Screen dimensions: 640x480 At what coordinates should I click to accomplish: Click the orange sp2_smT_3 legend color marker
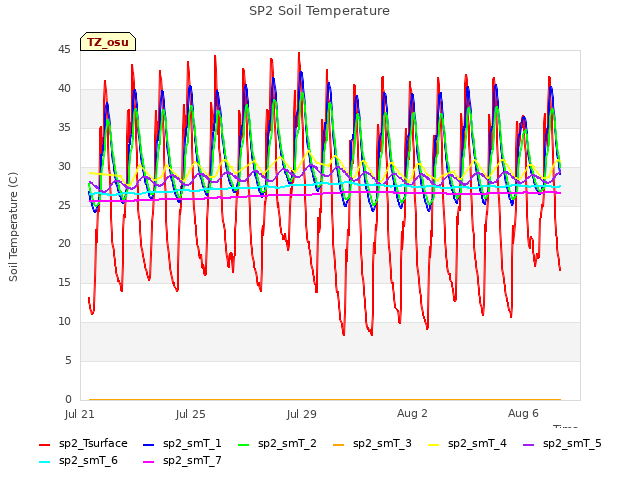point(338,444)
